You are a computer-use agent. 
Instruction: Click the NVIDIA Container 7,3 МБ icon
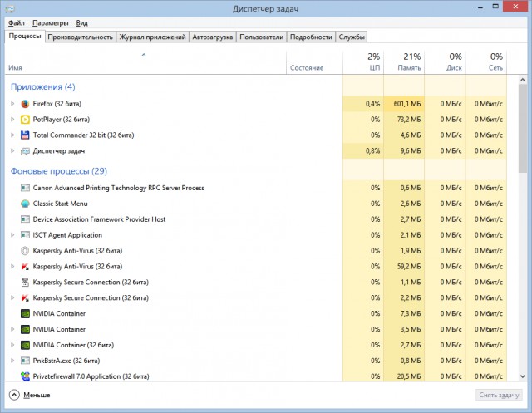25,313
